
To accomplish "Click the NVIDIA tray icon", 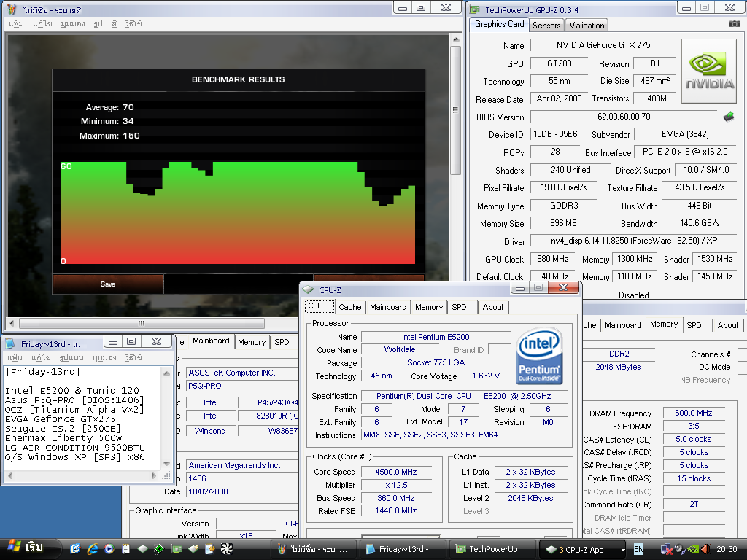I will coord(693,550).
